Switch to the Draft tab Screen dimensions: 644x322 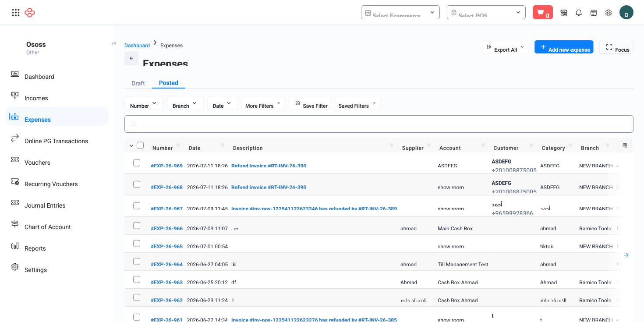click(x=138, y=83)
